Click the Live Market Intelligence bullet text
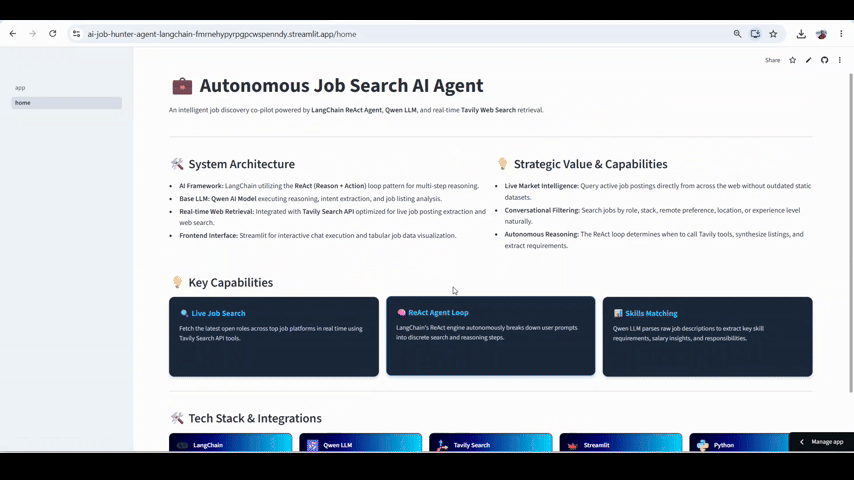The width and height of the screenshot is (854, 480). [x=657, y=191]
